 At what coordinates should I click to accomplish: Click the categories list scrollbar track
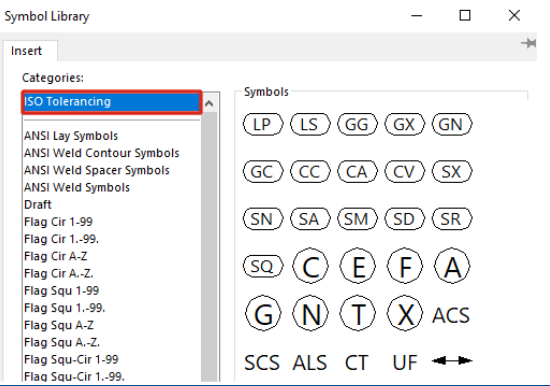point(210,247)
